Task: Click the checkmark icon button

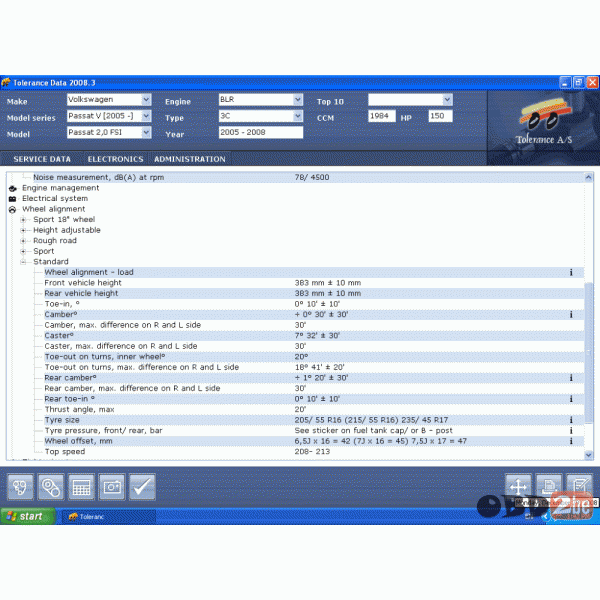Action: pos(142,487)
